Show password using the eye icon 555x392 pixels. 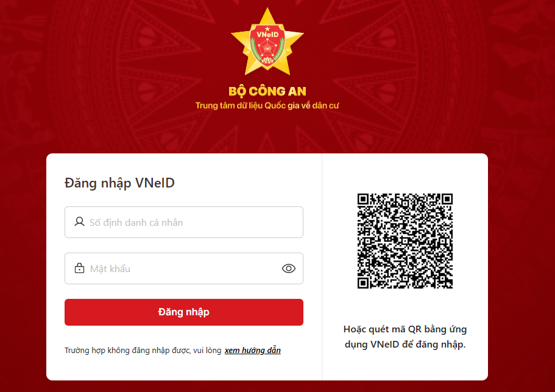289,268
